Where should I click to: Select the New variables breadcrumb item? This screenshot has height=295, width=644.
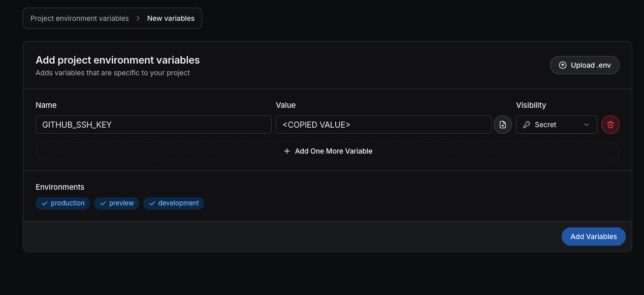171,18
